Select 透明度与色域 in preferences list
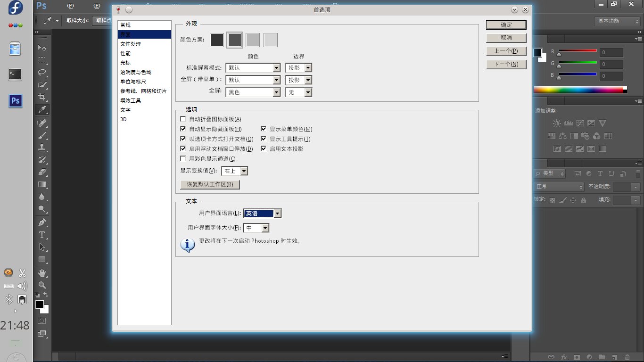The height and width of the screenshot is (362, 644). 144,72
